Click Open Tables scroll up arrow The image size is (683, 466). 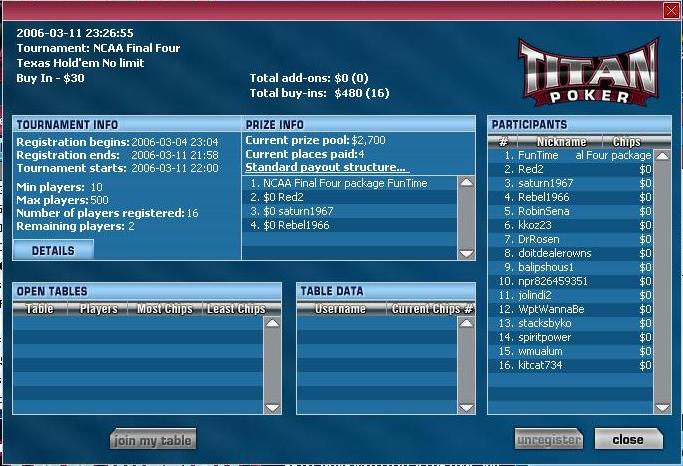click(273, 323)
